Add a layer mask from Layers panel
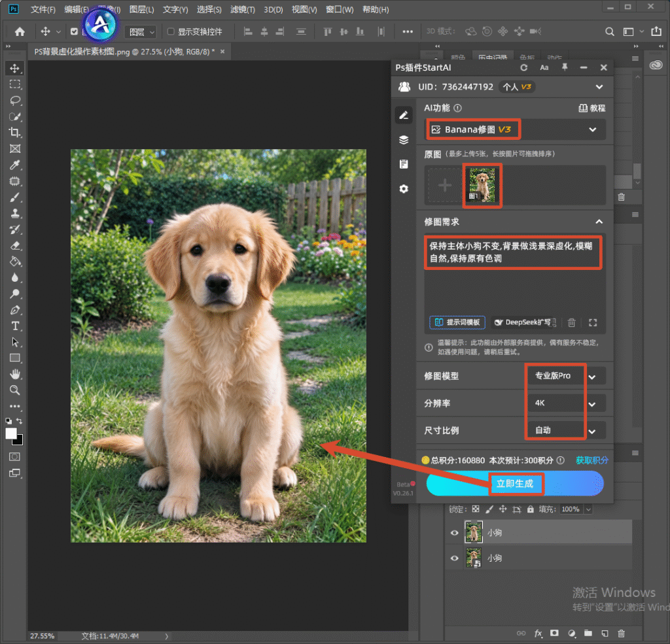Screen dimensions: 670x644 [x=554, y=633]
